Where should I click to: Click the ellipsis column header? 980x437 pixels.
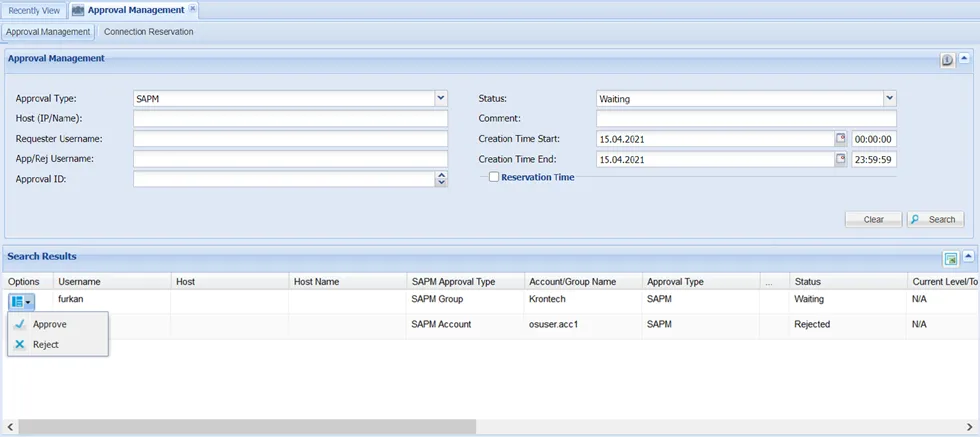(774, 281)
